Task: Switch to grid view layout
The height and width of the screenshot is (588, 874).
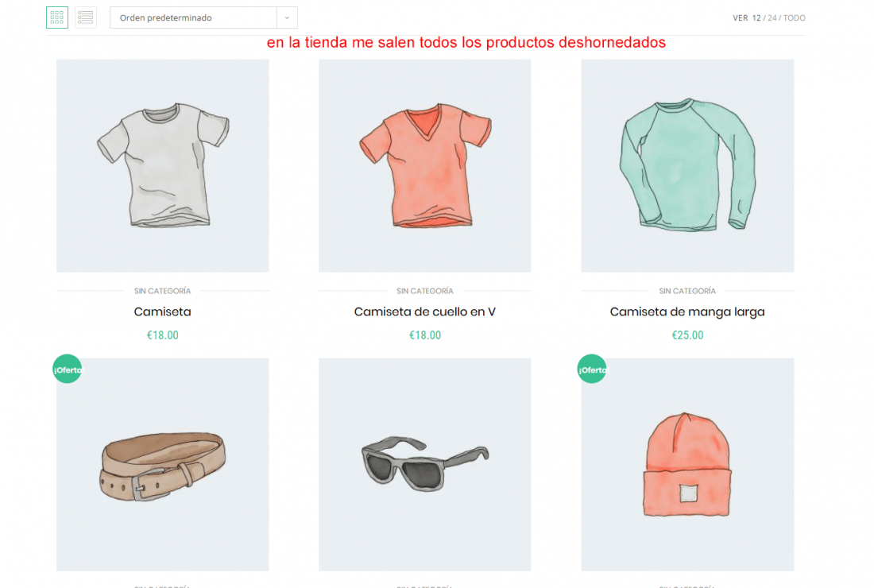Action: (x=57, y=17)
